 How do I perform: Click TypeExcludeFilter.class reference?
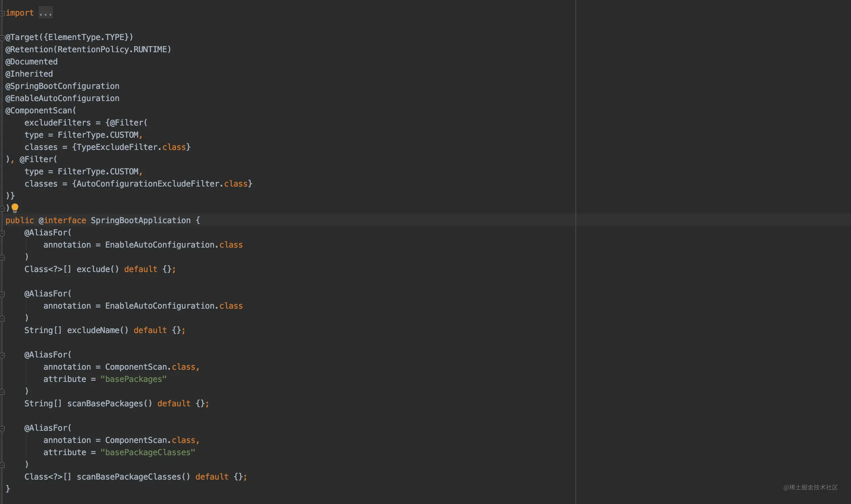click(131, 147)
